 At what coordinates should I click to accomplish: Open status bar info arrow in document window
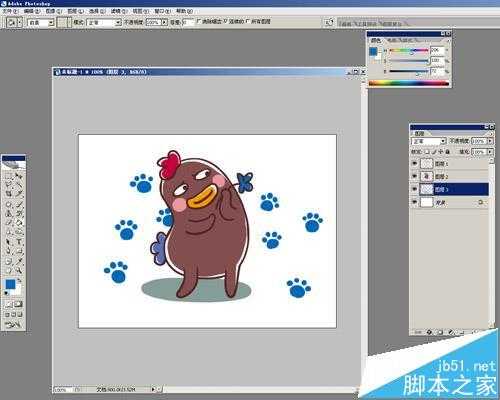(x=153, y=389)
